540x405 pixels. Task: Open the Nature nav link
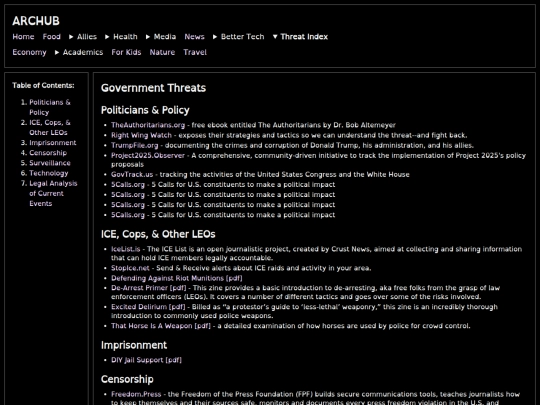coord(162,52)
